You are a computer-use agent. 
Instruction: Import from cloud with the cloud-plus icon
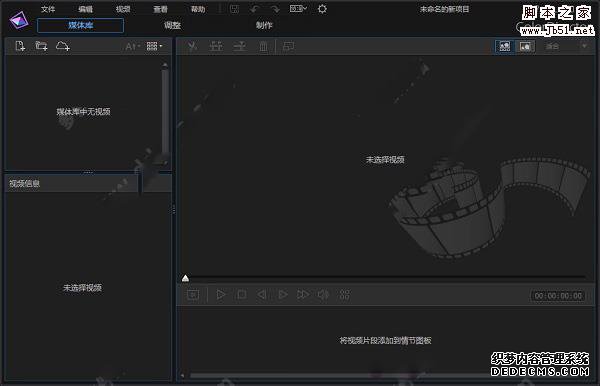[63, 46]
